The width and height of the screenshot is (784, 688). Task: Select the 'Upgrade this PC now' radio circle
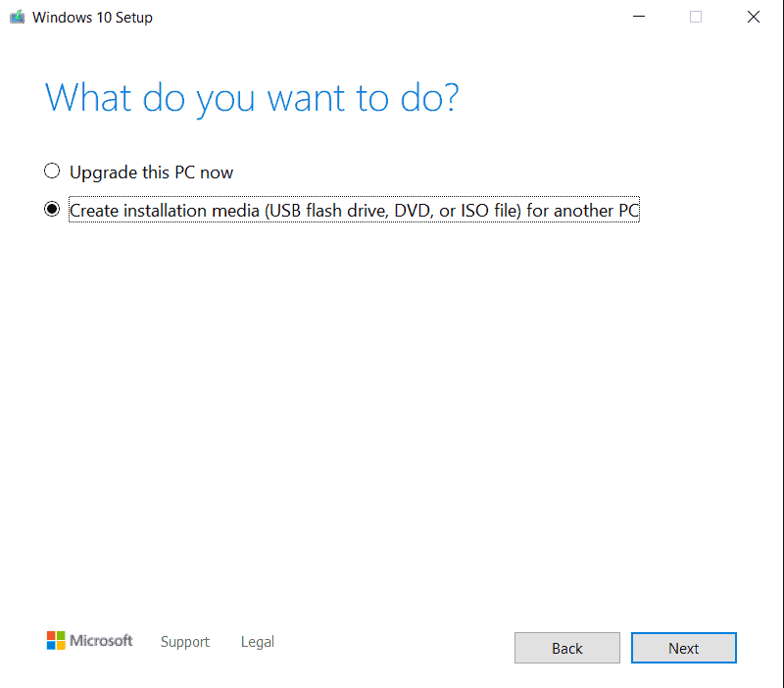[x=52, y=172]
